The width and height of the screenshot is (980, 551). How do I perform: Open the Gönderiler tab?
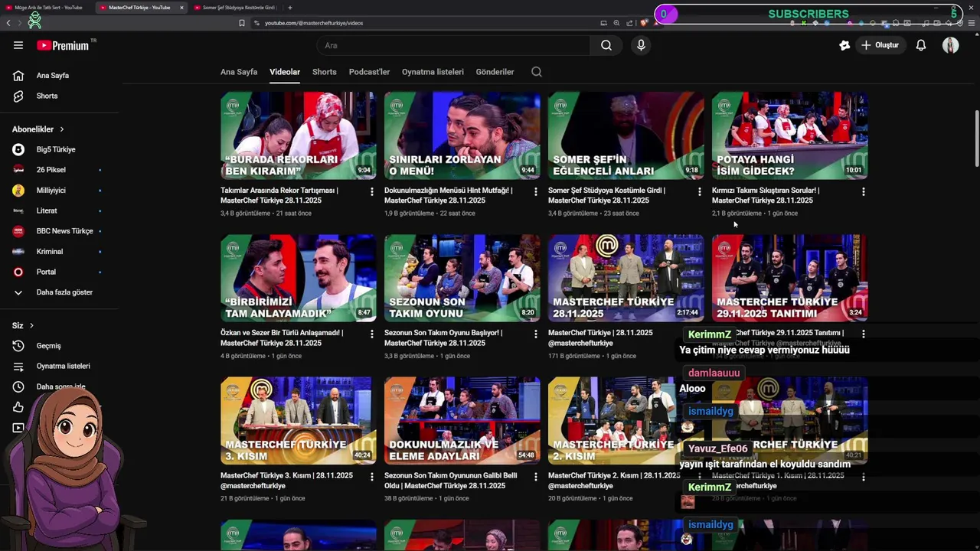495,72
